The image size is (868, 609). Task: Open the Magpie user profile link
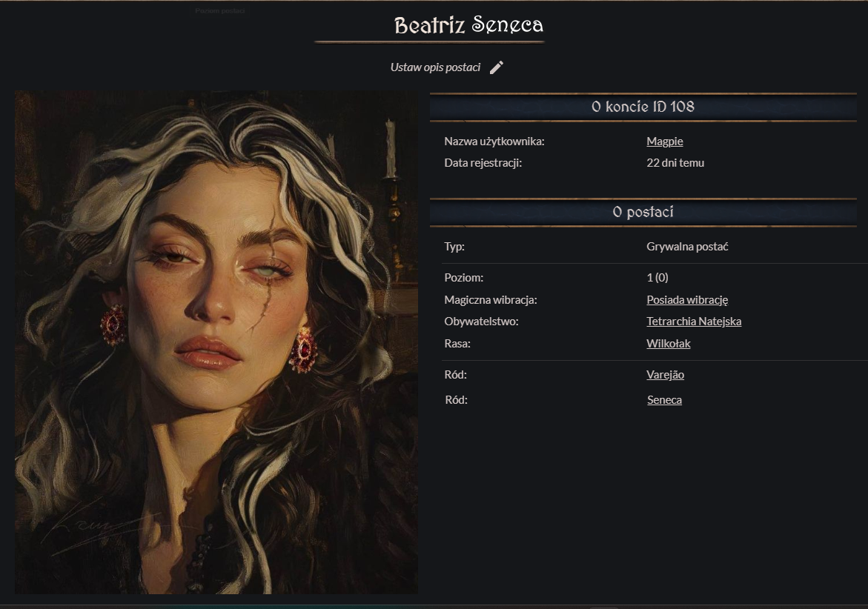pos(664,141)
